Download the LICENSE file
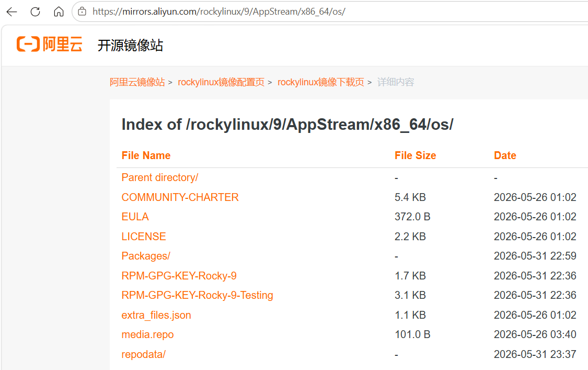588x370 pixels. tap(144, 236)
